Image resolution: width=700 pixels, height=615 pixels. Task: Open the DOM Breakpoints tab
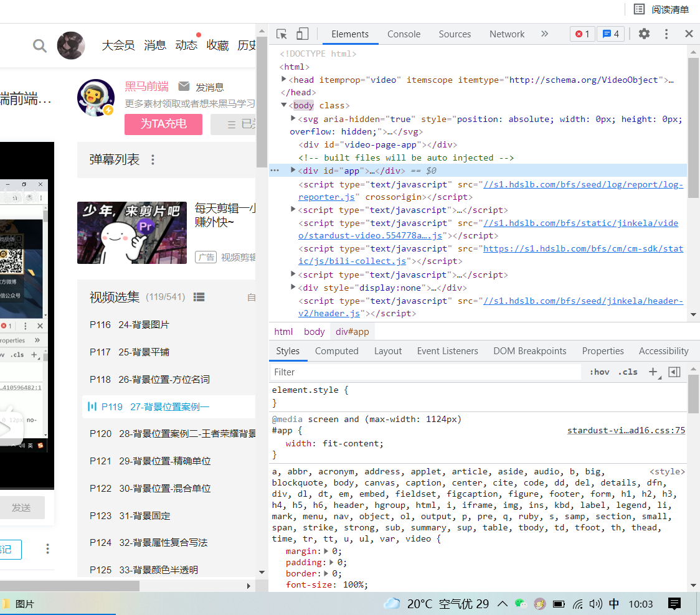coord(529,351)
